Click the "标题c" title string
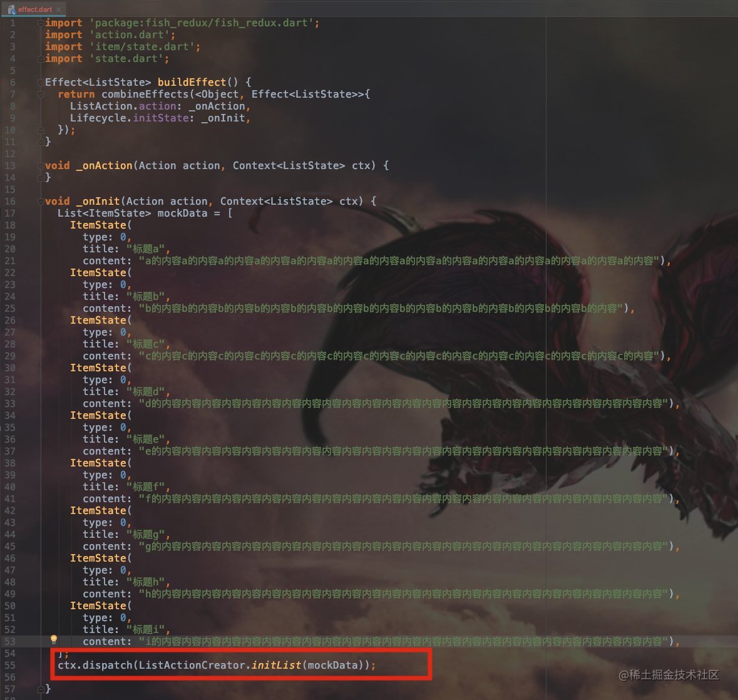The height and width of the screenshot is (700, 738). click(145, 344)
